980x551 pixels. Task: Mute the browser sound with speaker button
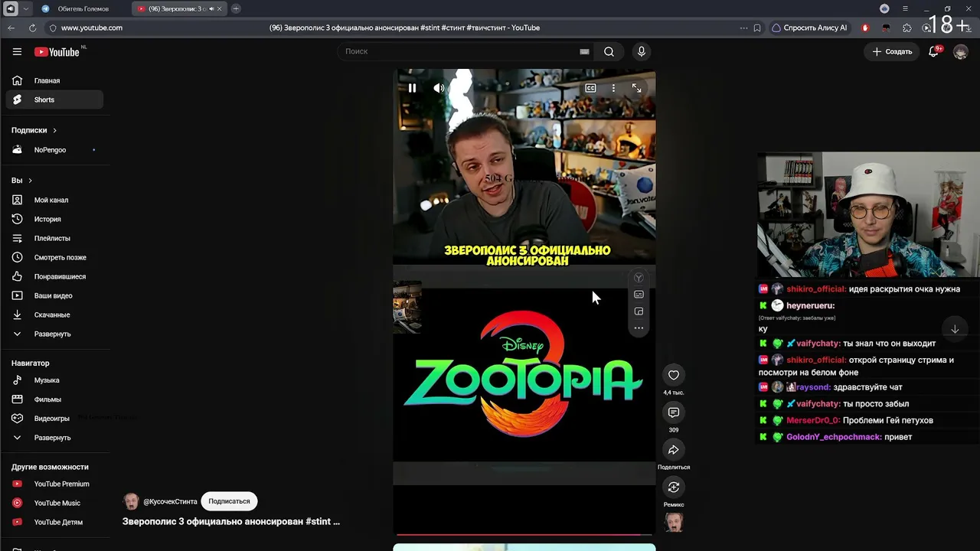[11, 8]
